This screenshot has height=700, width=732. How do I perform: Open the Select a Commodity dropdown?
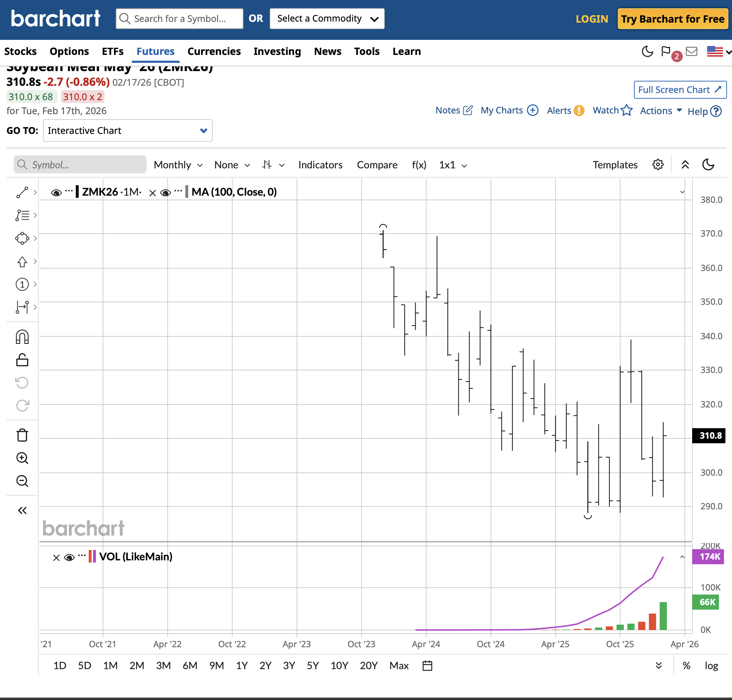pyautogui.click(x=327, y=19)
